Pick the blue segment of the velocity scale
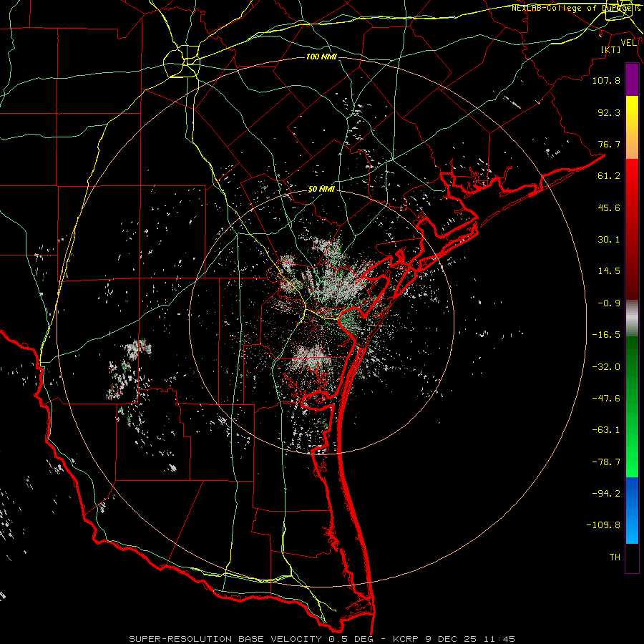This screenshot has width=644, height=644. click(x=632, y=510)
